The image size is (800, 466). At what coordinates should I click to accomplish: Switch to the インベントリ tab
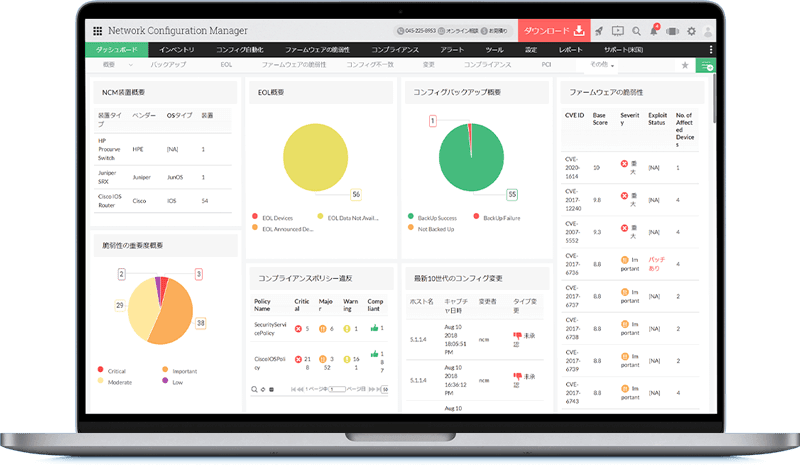(177, 48)
